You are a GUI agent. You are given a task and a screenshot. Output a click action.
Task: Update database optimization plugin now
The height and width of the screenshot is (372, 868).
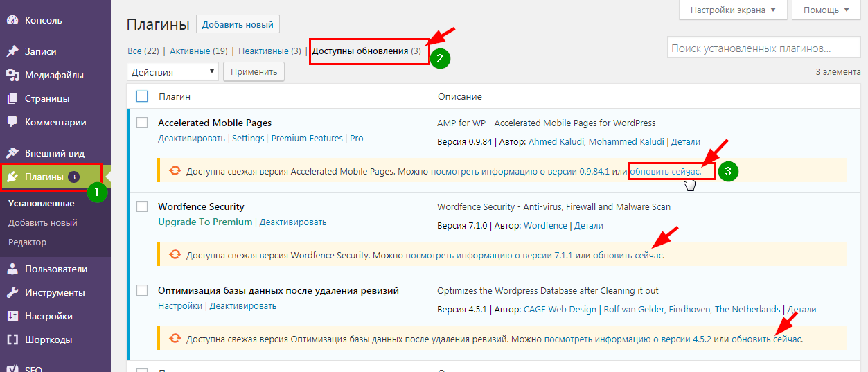click(x=767, y=339)
